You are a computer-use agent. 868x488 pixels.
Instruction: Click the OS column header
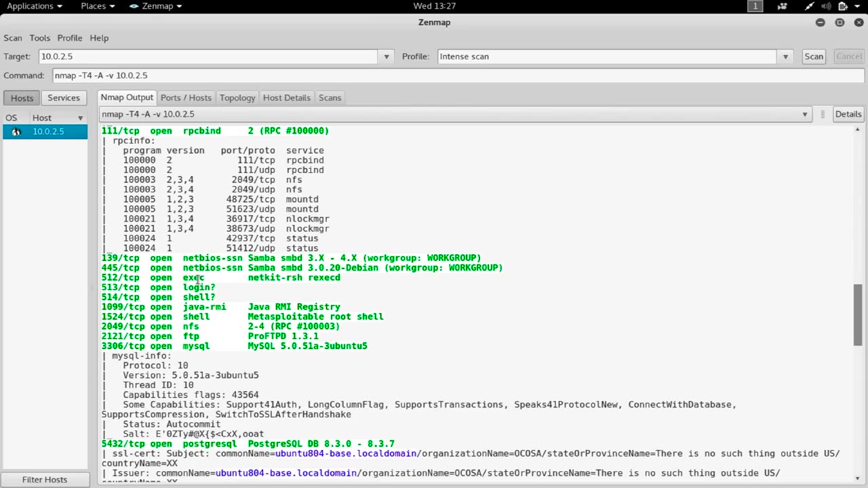tap(12, 118)
